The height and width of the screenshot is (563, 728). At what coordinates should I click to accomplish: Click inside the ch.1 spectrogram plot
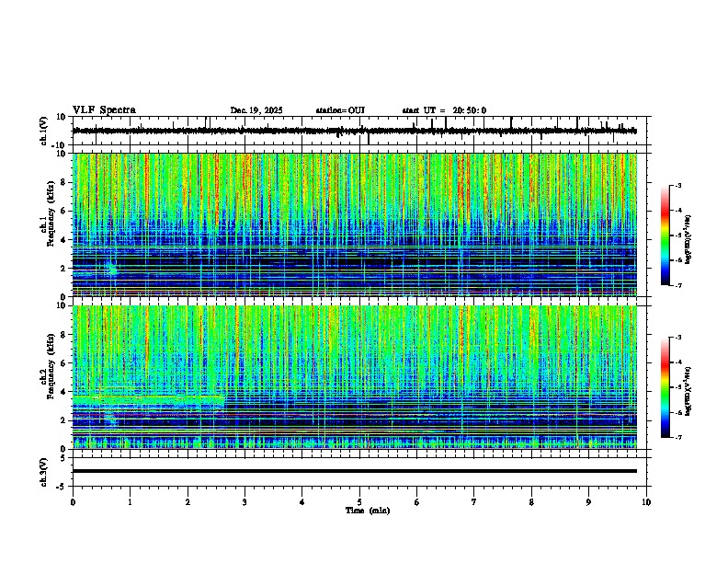354,224
